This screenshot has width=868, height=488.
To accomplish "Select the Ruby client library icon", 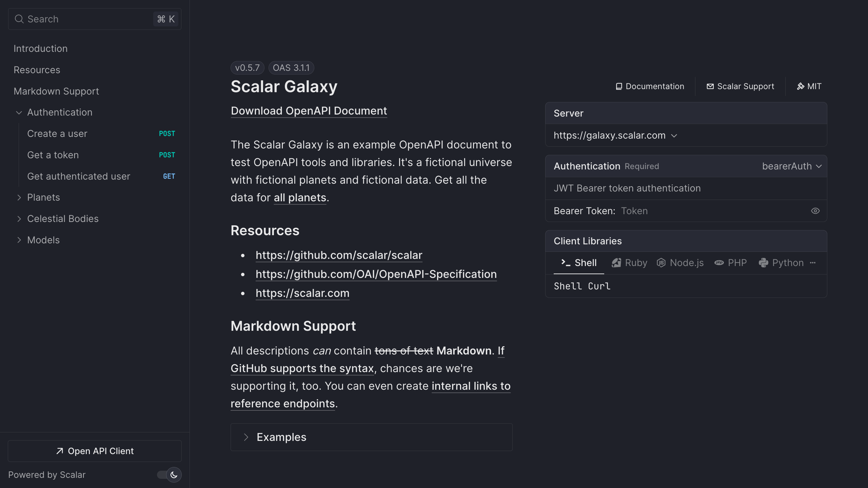I will tap(617, 263).
